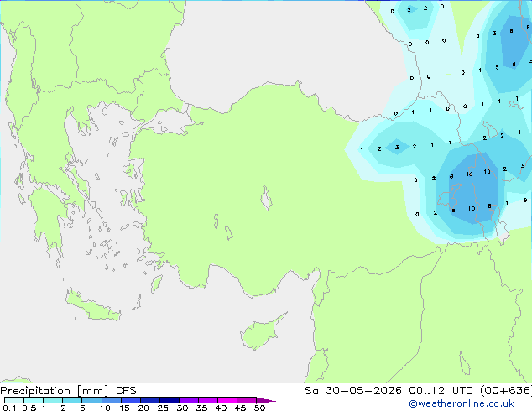The width and height of the screenshot is (532, 411).
Task: Click the legend label '30'
Action: tap(182, 408)
